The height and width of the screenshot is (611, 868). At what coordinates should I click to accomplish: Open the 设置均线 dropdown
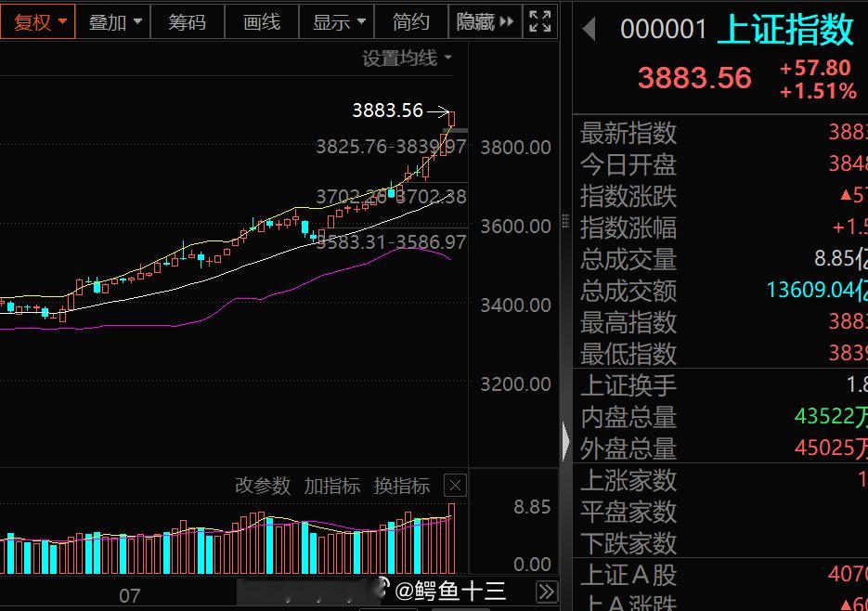tap(408, 58)
